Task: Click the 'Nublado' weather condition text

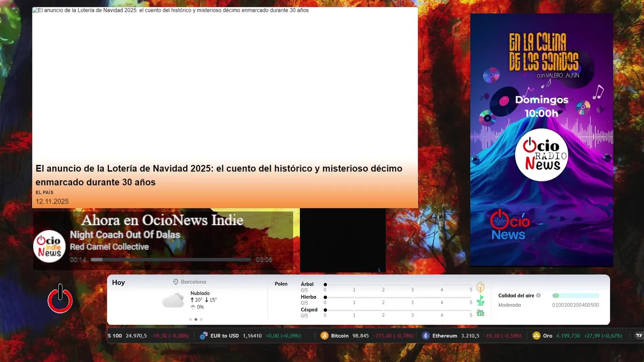Action: [200, 293]
